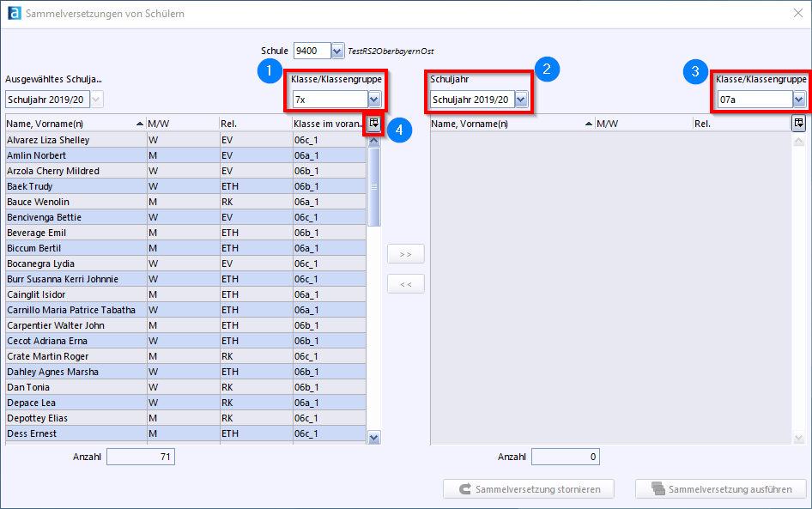
Task: Expand the Schule 9400 dropdown
Action: [x=337, y=52]
